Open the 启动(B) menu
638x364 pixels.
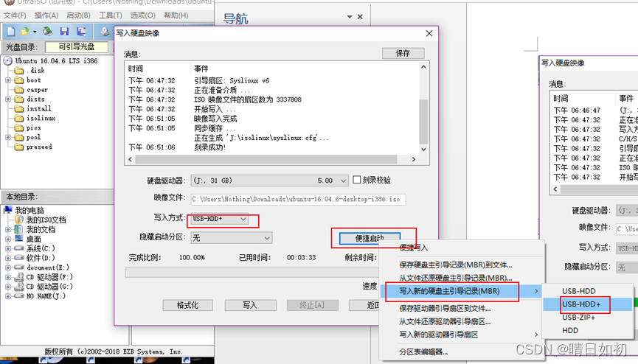pyautogui.click(x=78, y=15)
